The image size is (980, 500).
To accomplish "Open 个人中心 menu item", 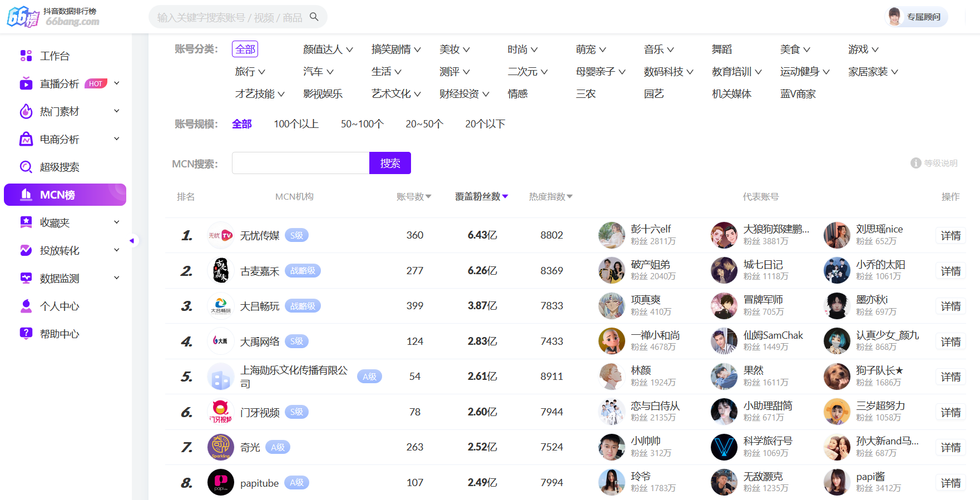I will (65, 306).
